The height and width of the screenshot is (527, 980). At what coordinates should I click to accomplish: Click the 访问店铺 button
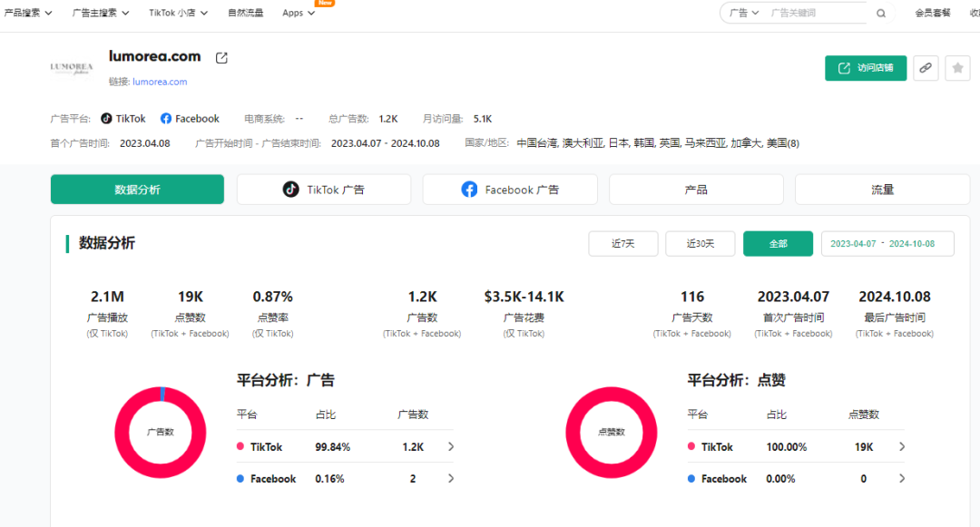(866, 68)
